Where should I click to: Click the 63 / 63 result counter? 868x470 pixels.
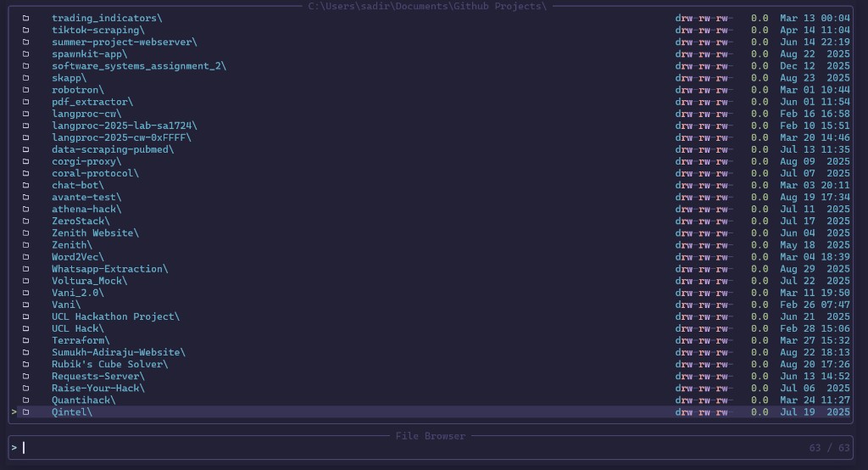click(829, 448)
